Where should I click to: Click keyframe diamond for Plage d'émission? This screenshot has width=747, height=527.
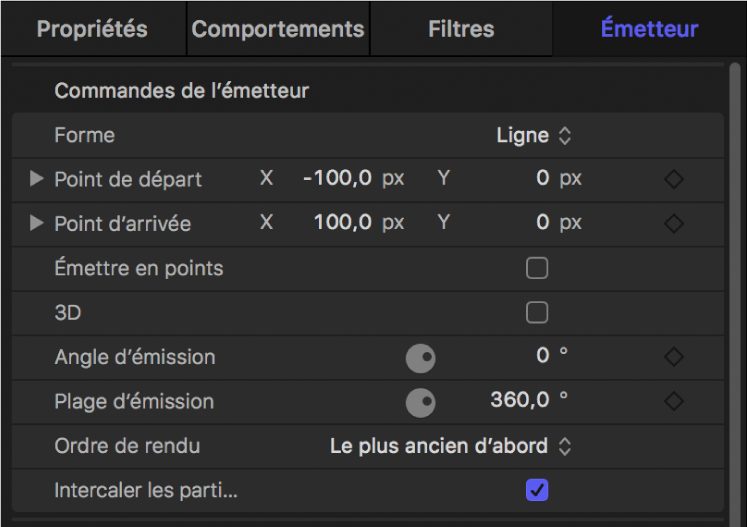(674, 402)
